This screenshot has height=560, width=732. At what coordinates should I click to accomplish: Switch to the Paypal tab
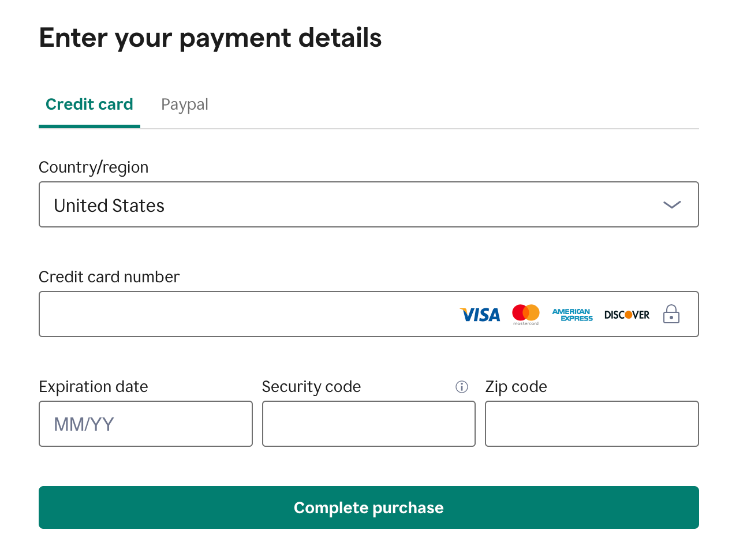tap(185, 104)
